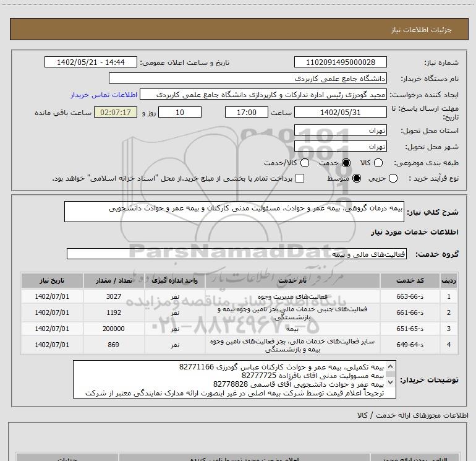Click the اطلاعات خدمات مورد نیاز heading
476x461 pixels.
415,232
